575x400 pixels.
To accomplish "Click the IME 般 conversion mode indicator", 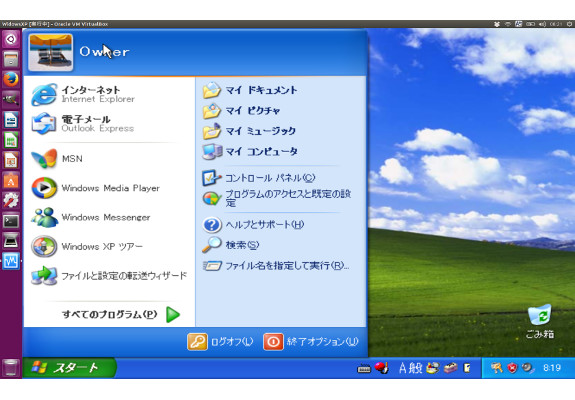I will [415, 368].
